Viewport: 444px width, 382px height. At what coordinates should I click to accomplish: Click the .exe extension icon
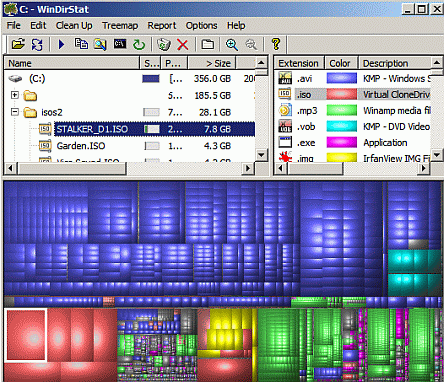(x=285, y=142)
